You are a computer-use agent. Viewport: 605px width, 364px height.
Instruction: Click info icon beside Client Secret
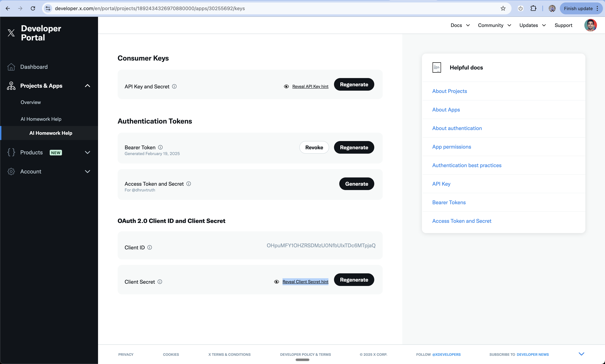160,282
